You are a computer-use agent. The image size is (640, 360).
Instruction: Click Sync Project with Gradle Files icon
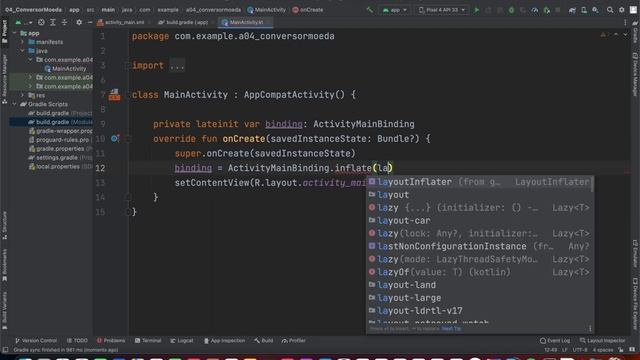(572, 10)
